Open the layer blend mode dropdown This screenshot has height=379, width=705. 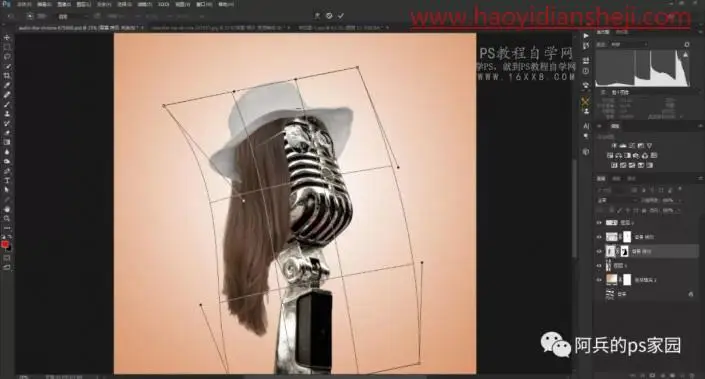point(616,200)
